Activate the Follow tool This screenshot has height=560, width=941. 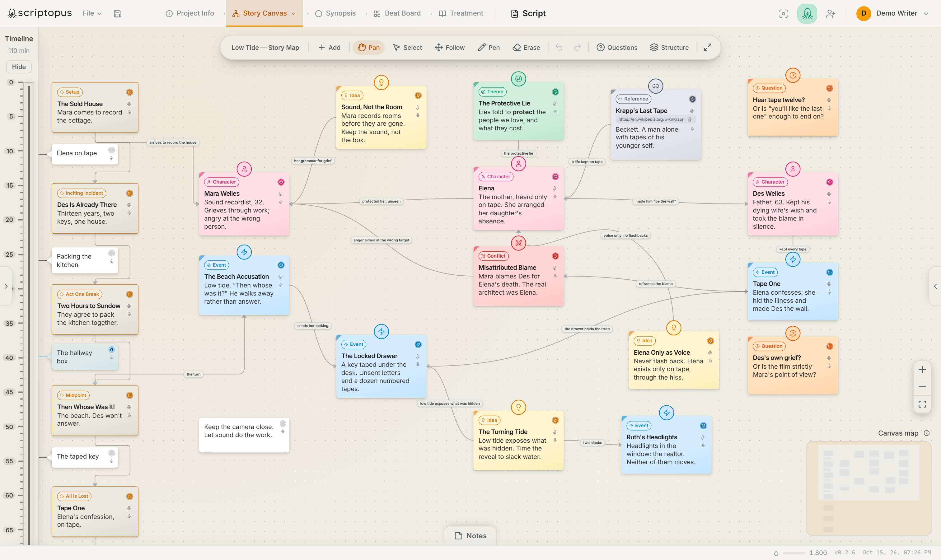450,48
